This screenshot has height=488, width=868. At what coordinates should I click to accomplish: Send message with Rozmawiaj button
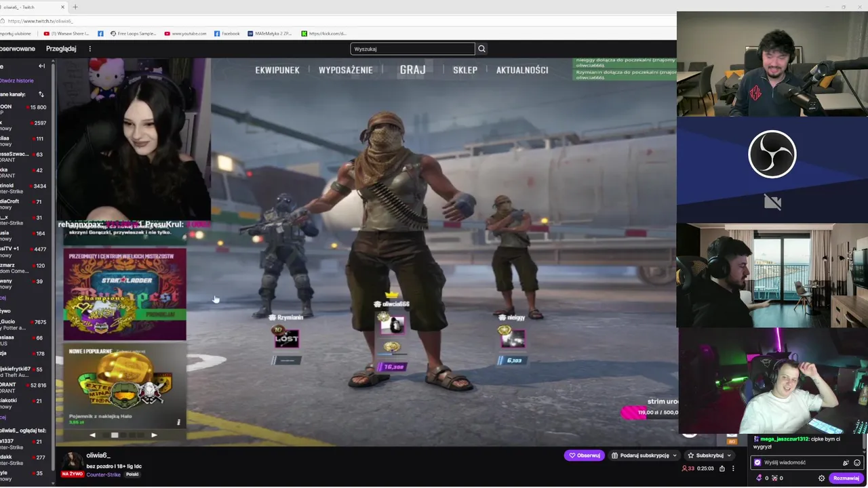(x=846, y=478)
